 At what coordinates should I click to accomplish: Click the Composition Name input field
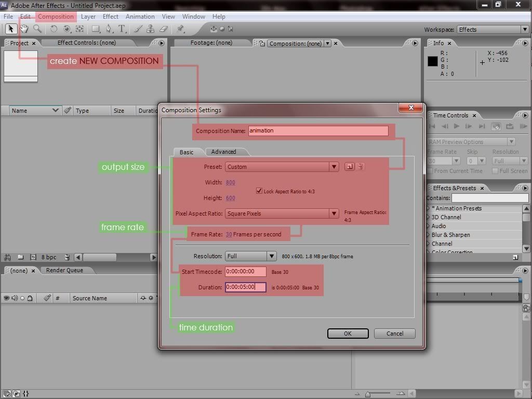pyautogui.click(x=318, y=131)
